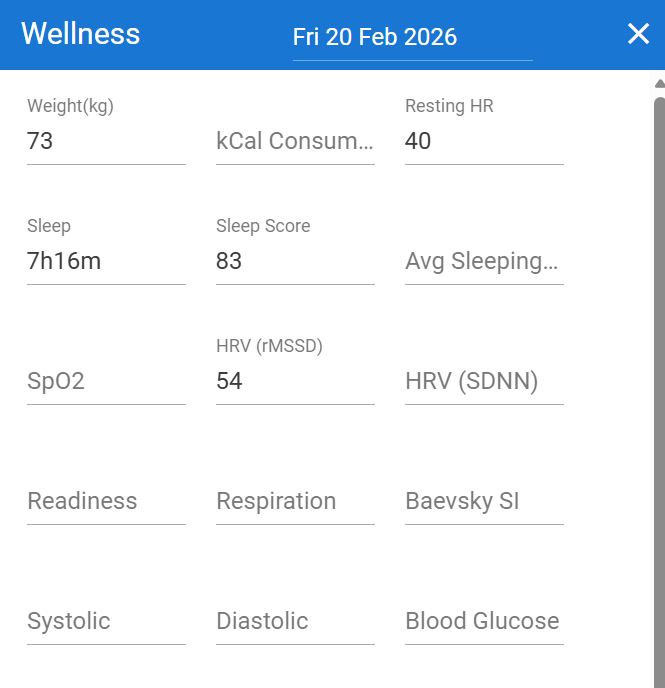Click the Readiness input field

106,501
